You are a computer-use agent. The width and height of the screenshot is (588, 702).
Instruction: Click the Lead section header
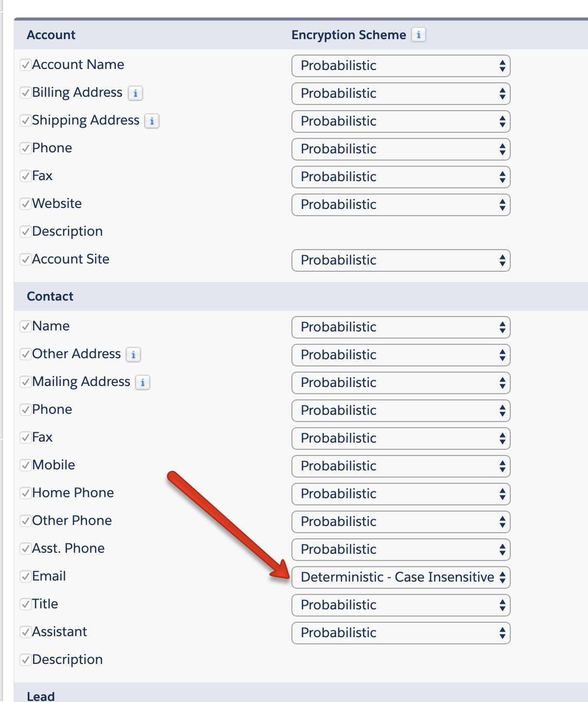[x=41, y=696]
